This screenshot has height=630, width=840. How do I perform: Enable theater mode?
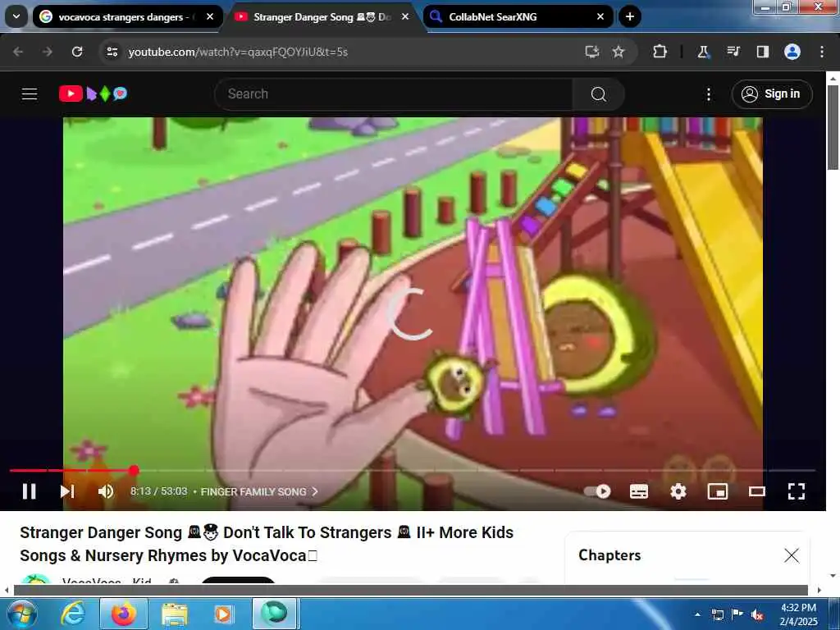coord(757,491)
